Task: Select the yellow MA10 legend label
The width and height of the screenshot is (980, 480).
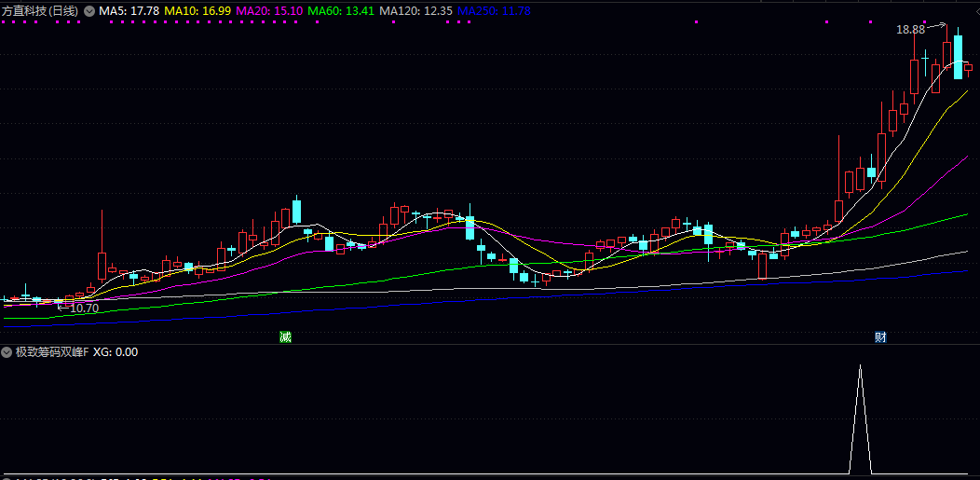Action: click(x=197, y=10)
